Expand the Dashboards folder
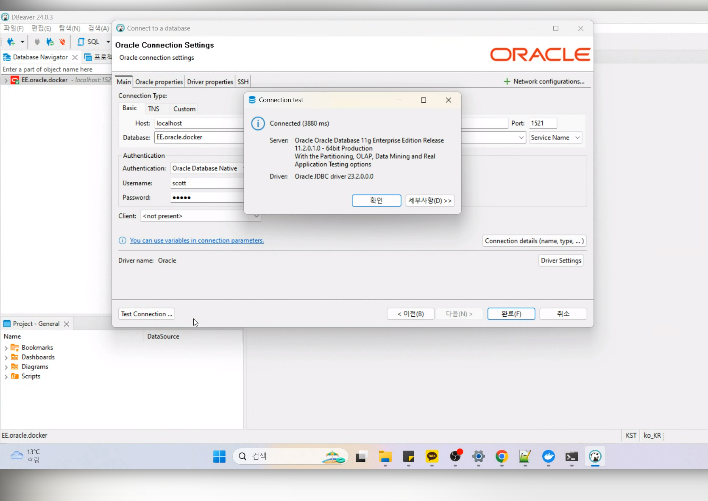Screen dimensions: 708x501 click(5, 357)
